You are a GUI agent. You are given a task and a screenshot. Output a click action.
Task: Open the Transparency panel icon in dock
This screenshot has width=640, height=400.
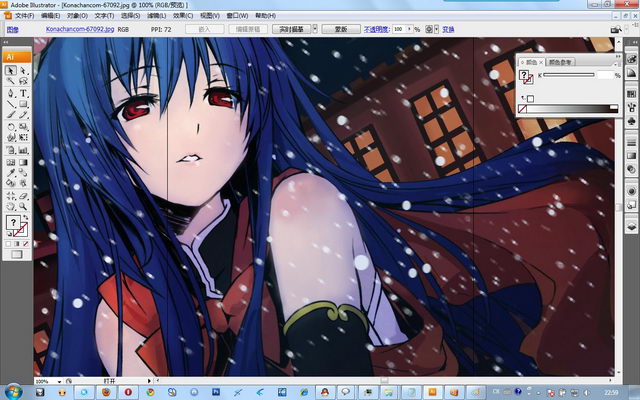631,169
